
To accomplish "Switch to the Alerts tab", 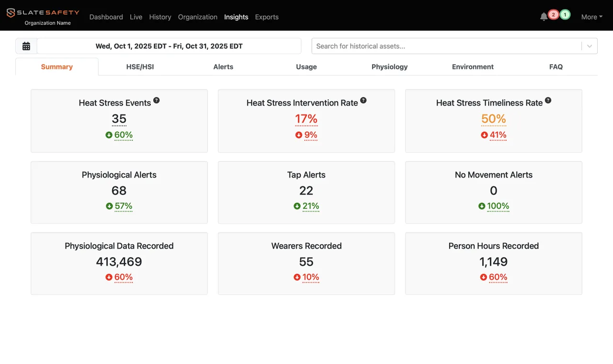I will coord(223,67).
